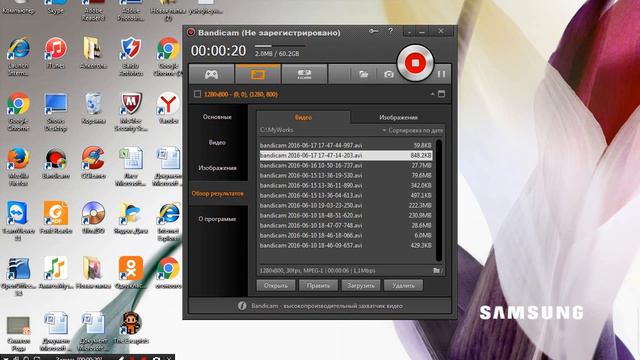Click the C:\MyWorks folder path
The image size is (640, 360).
coord(277,130)
